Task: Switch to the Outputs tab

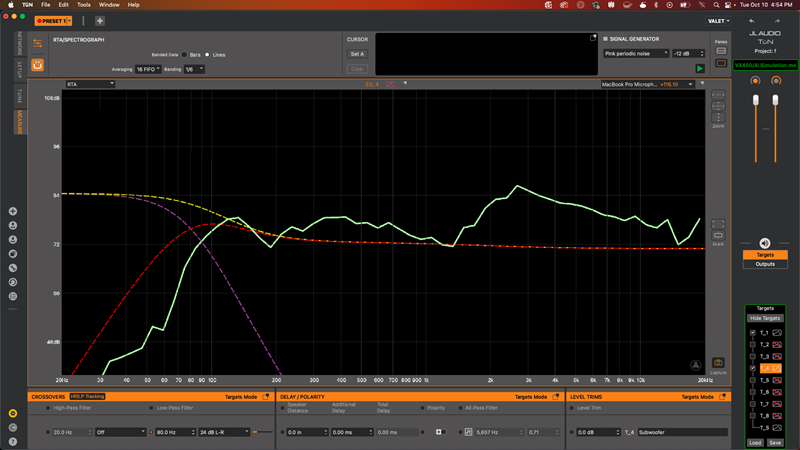Action: (x=765, y=264)
